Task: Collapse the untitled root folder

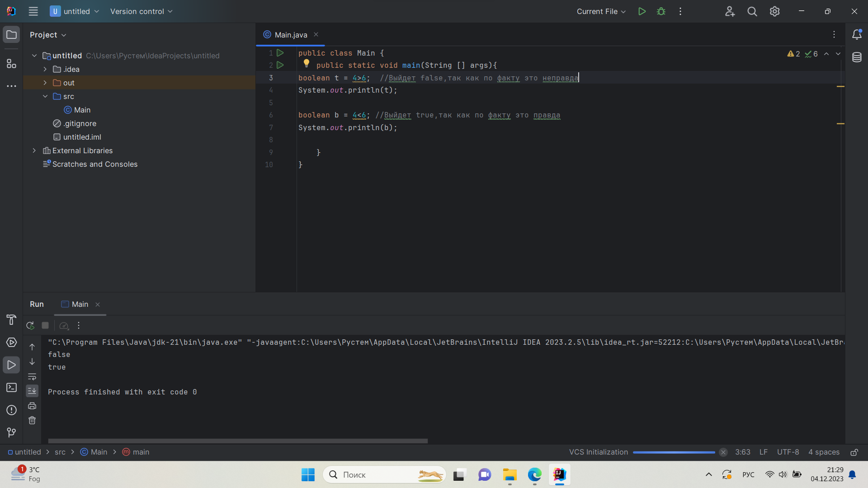Action: coord(34,56)
